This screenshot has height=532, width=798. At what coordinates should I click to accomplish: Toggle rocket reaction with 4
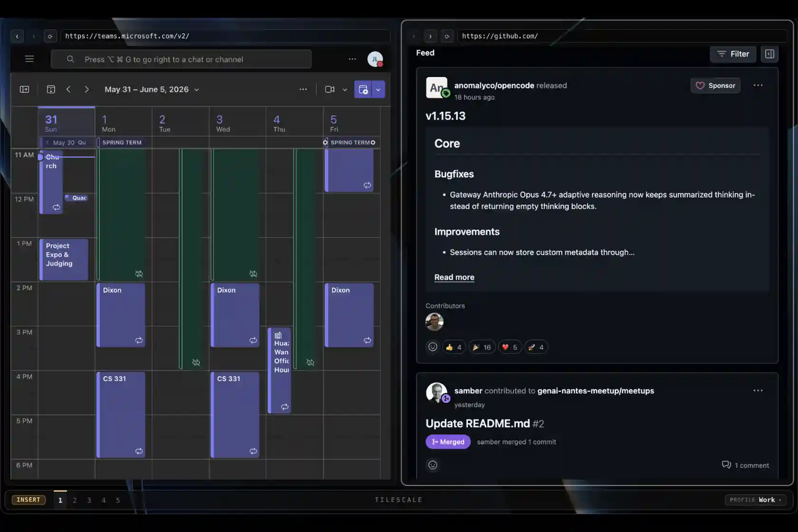[x=536, y=347]
